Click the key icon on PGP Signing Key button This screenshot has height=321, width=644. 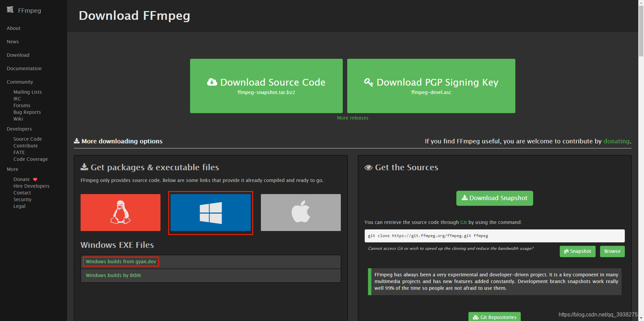(368, 82)
